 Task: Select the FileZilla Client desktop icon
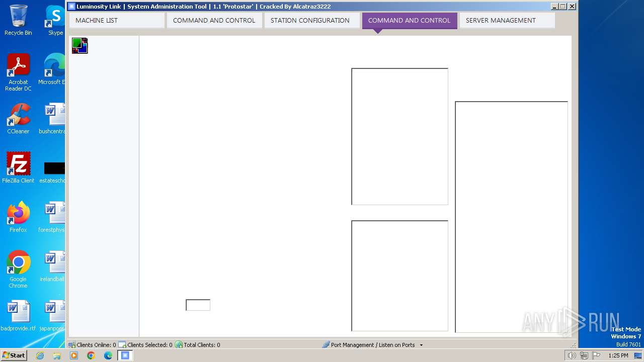coord(18,168)
